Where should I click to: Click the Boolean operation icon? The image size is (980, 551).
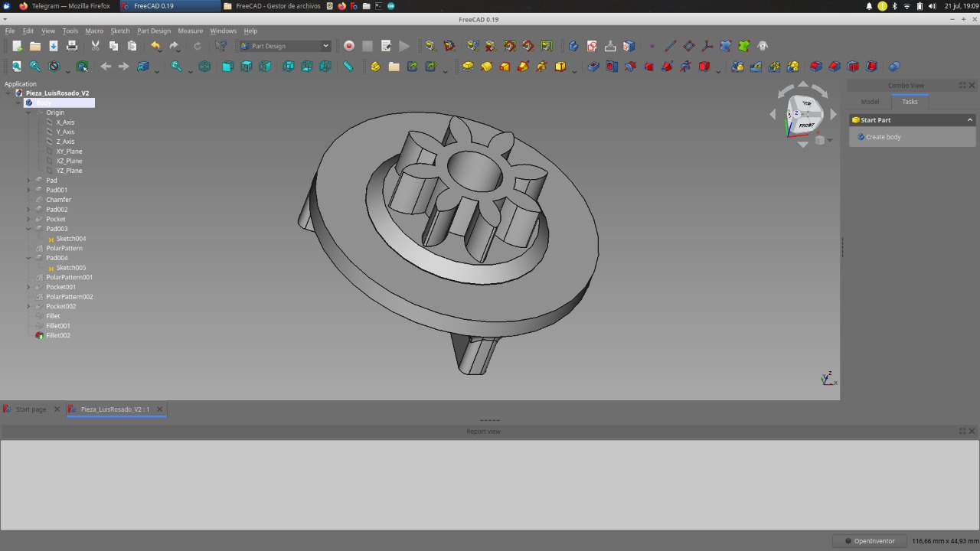pos(893,67)
